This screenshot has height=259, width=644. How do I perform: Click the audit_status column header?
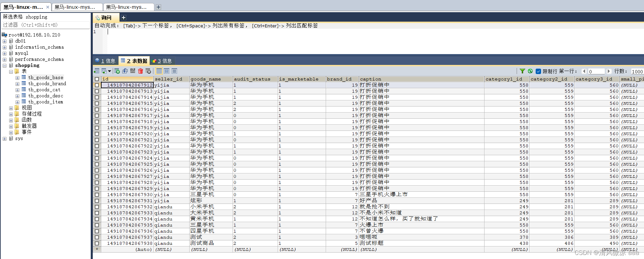tap(255, 79)
